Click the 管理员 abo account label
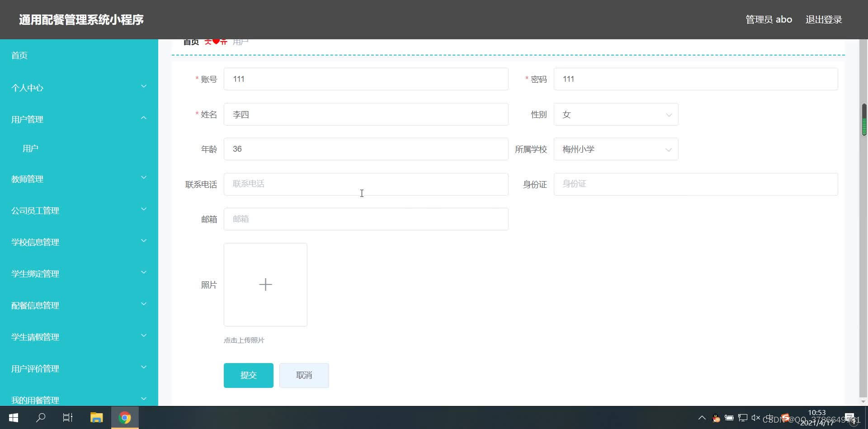868x429 pixels. point(769,19)
